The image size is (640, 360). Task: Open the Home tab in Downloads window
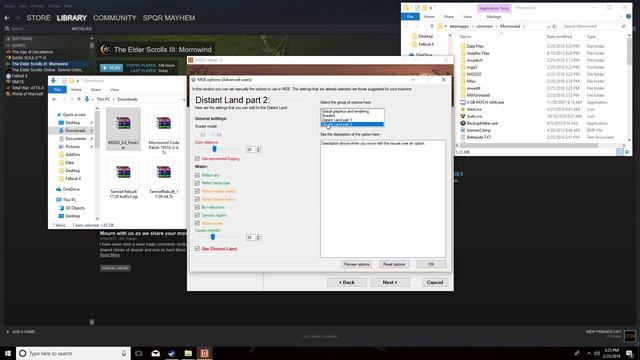pos(76,90)
